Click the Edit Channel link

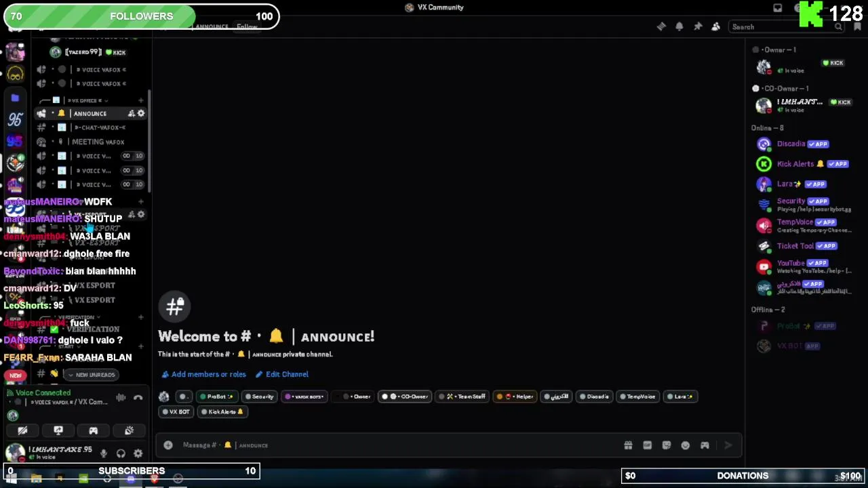(x=281, y=374)
